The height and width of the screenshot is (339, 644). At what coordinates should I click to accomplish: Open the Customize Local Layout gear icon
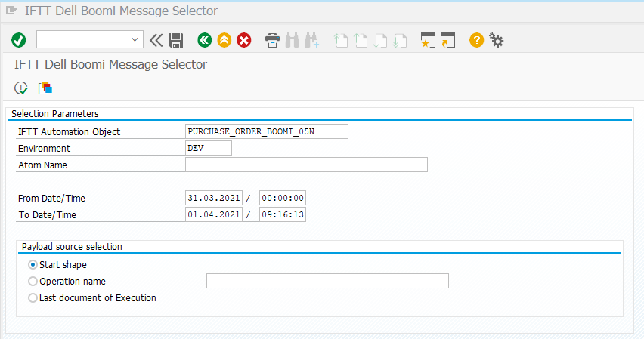[497, 40]
